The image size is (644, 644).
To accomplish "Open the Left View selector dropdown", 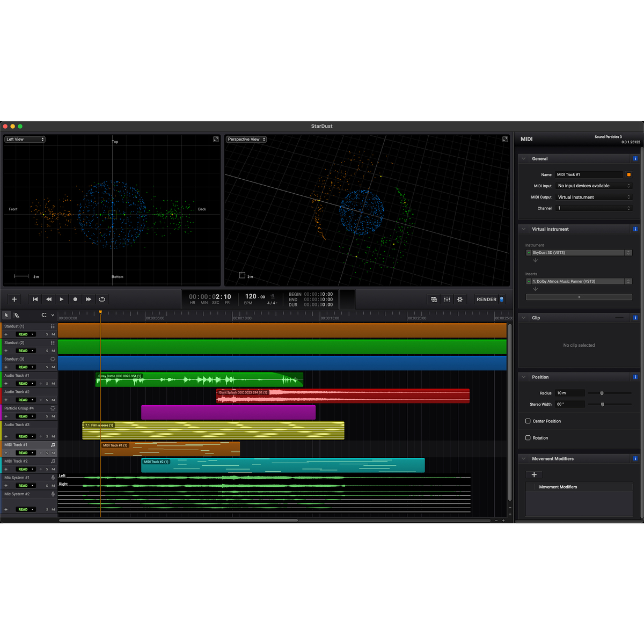I will tap(25, 140).
